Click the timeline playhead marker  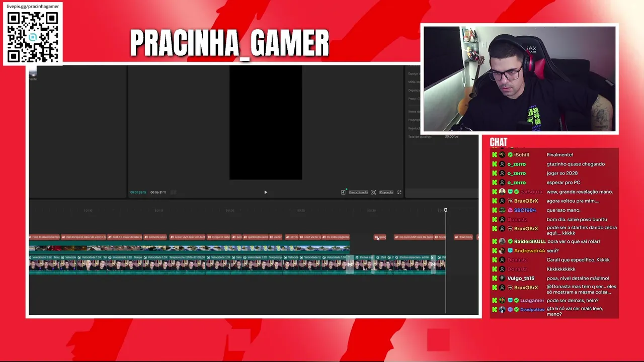(445, 210)
